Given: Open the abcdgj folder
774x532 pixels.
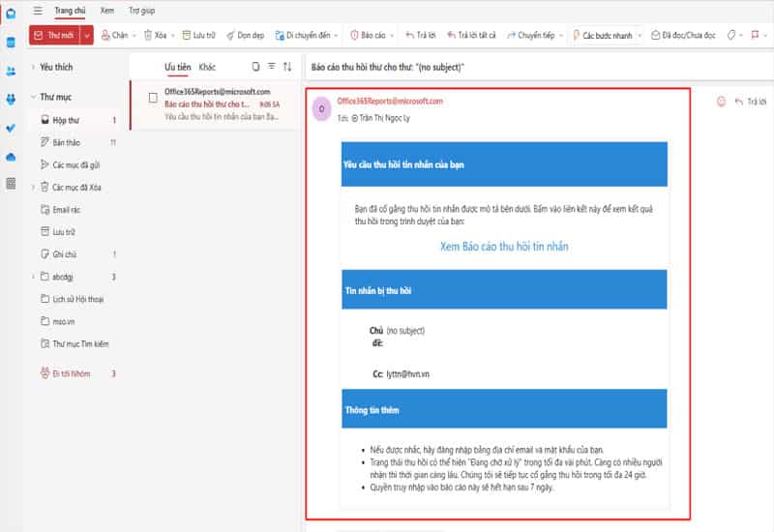Looking at the screenshot, I should 76,277.
